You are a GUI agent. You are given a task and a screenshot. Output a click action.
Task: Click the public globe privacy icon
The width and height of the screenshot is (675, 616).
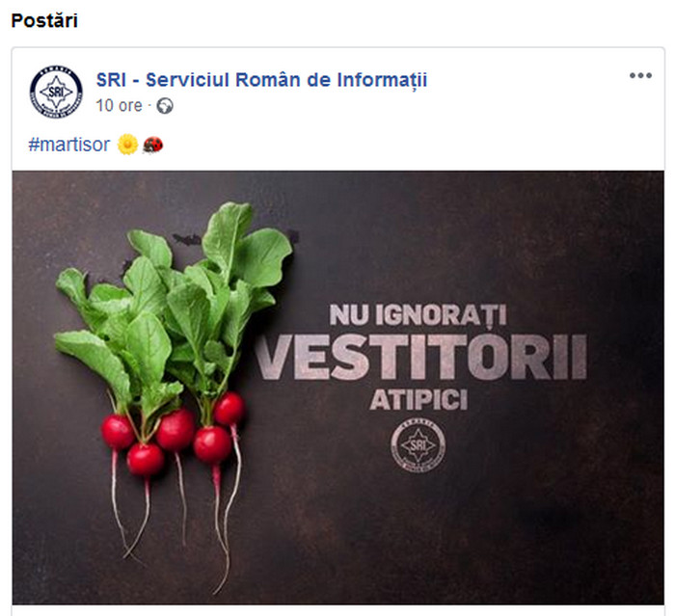pos(165,106)
